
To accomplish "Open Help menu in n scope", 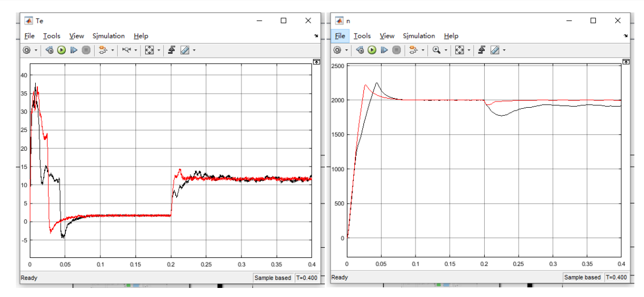I will [451, 36].
